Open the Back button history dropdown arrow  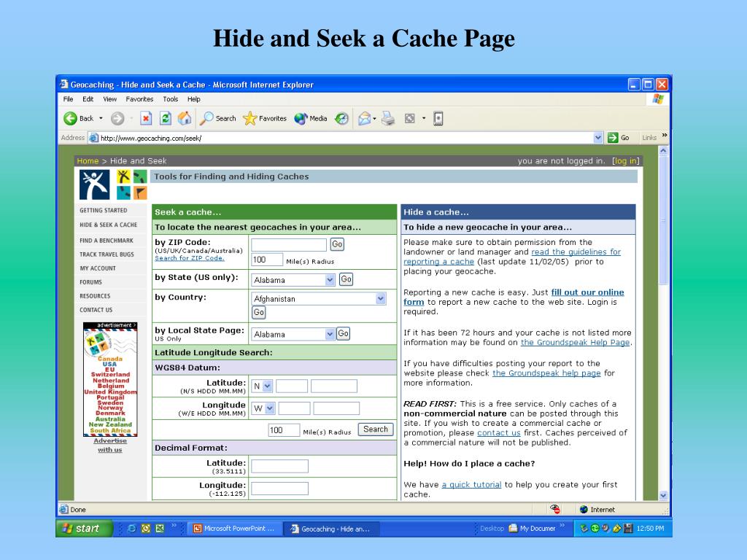101,118
